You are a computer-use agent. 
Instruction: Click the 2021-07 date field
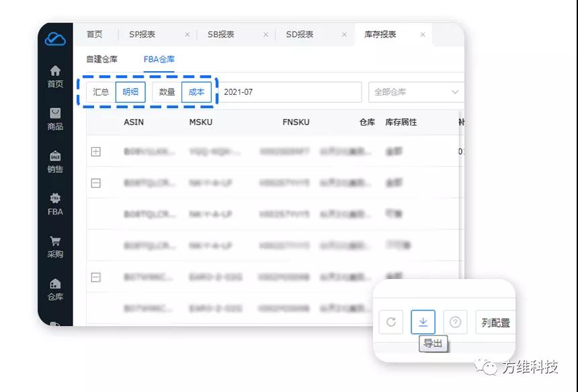pos(289,92)
